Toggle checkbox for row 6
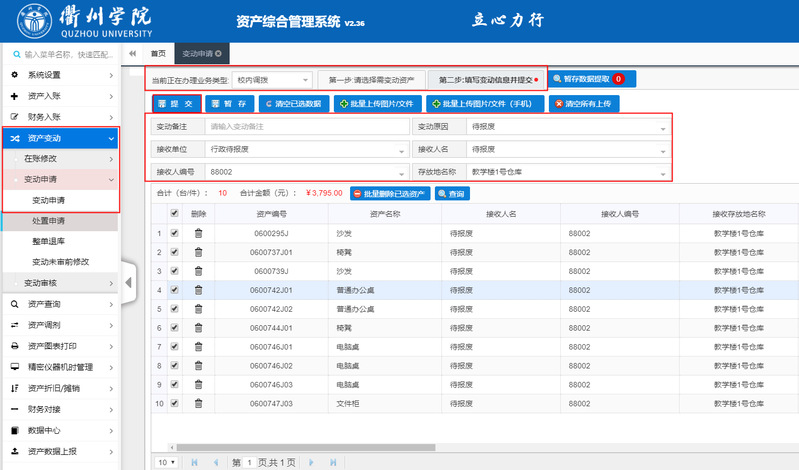 click(x=174, y=327)
